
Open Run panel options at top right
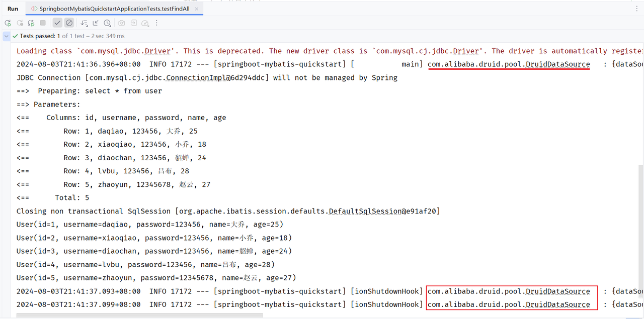click(637, 9)
